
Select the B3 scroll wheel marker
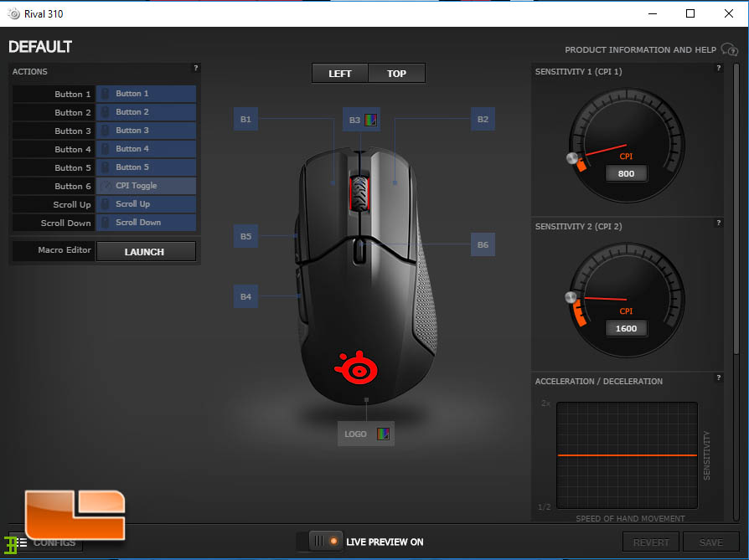click(x=354, y=120)
